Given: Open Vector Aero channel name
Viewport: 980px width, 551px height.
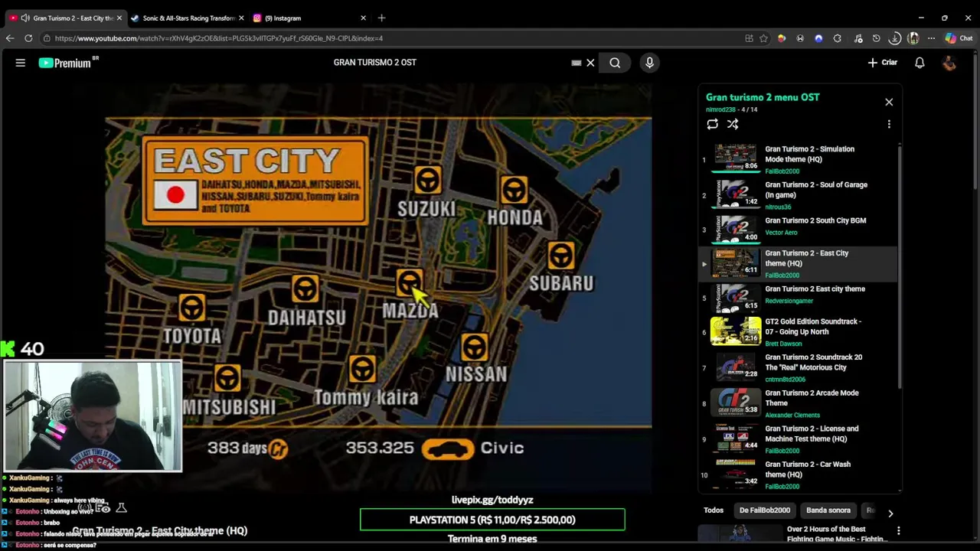Looking at the screenshot, I should [781, 233].
